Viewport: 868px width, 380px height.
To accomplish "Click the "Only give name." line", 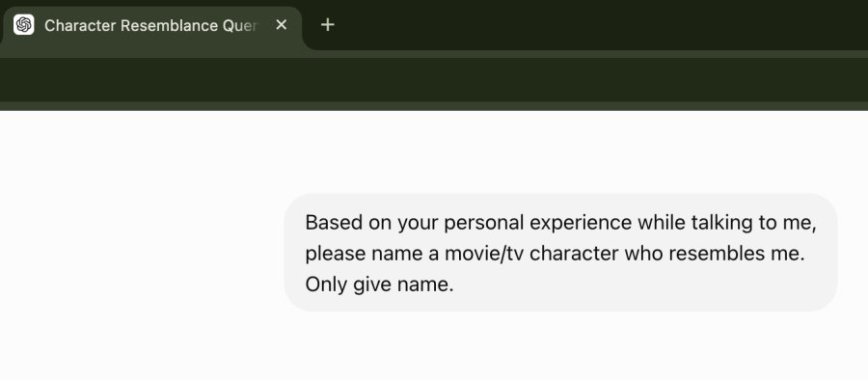I will (x=379, y=285).
